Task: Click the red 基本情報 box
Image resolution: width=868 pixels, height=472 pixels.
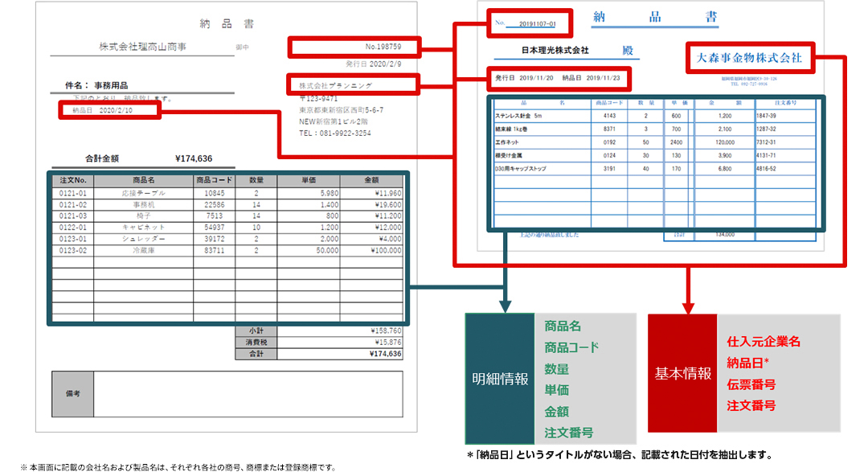Action: tap(682, 373)
